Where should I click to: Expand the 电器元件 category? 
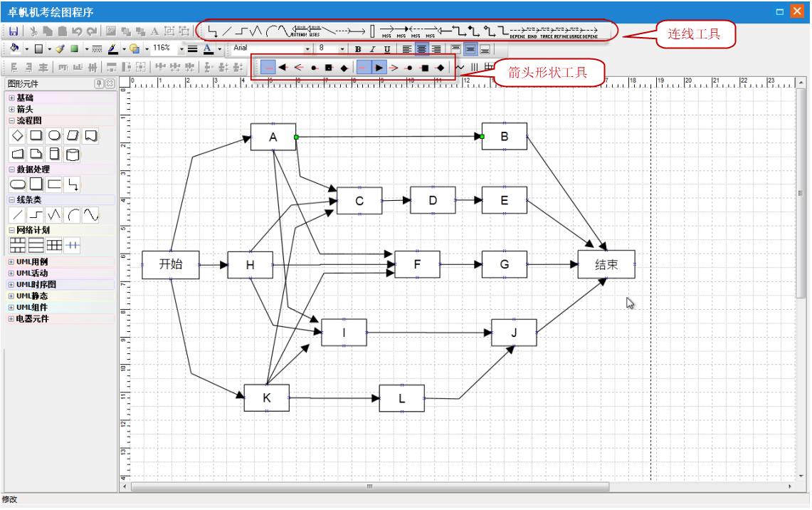11,319
